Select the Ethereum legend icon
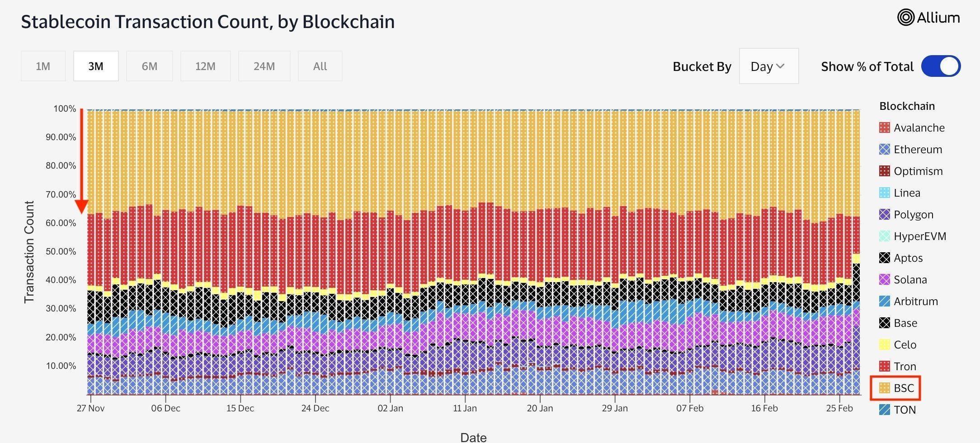Image resolution: width=980 pixels, height=443 pixels. tap(885, 149)
